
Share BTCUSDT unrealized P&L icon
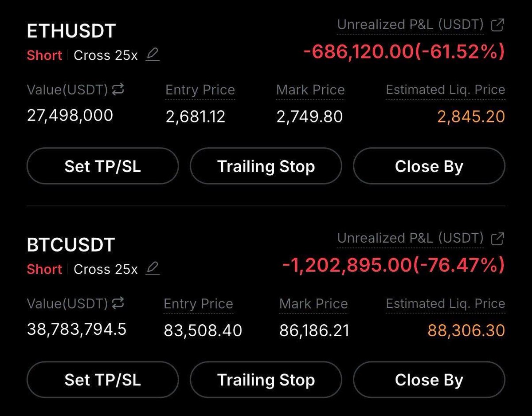tap(498, 239)
